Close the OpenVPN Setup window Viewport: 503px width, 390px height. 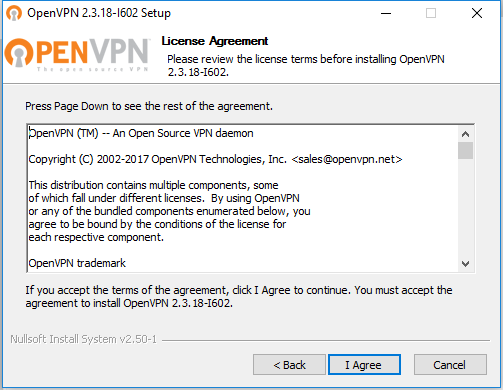[x=477, y=13]
